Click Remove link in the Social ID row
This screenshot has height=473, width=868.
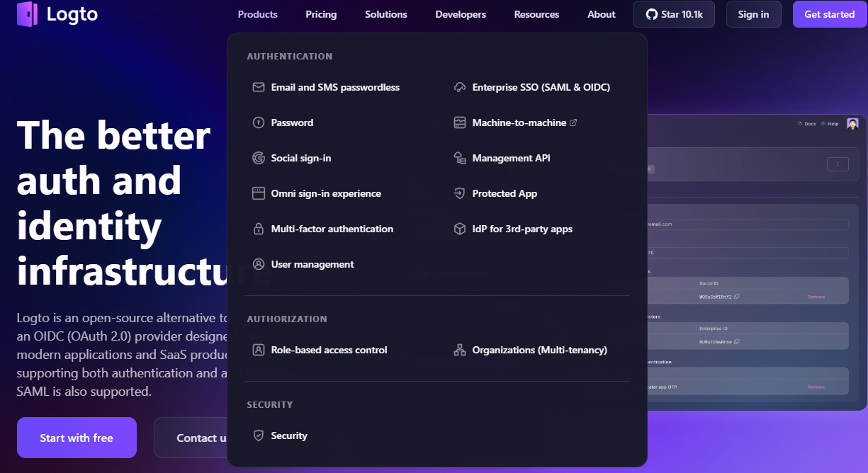(x=816, y=297)
